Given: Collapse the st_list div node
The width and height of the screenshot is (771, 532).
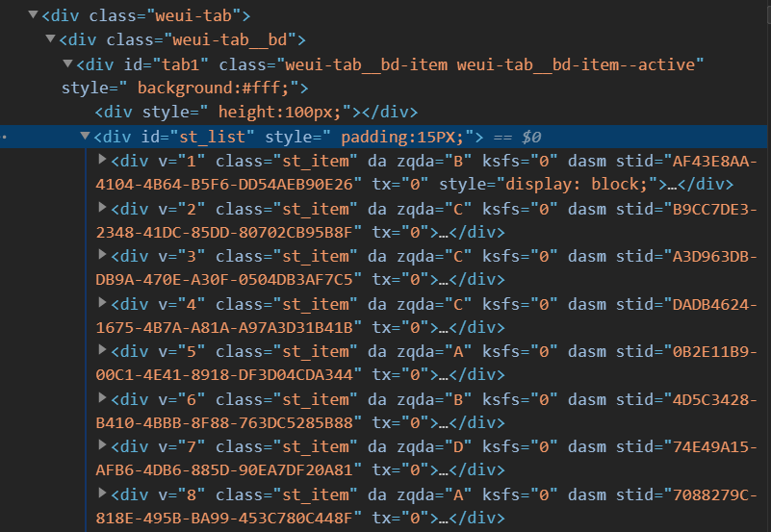Looking at the screenshot, I should 85,137.
